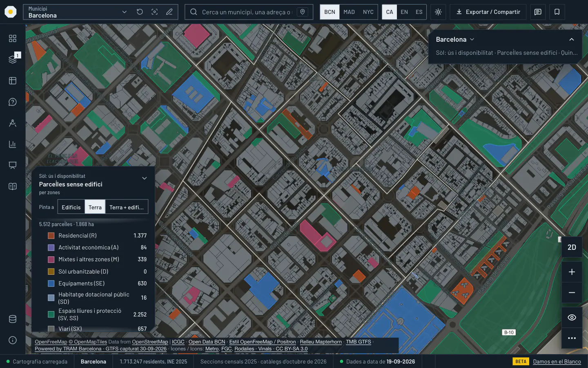Screen dimensions: 588x368
Task: Open the help question bubble sidebar icon
Action: [x=13, y=102]
